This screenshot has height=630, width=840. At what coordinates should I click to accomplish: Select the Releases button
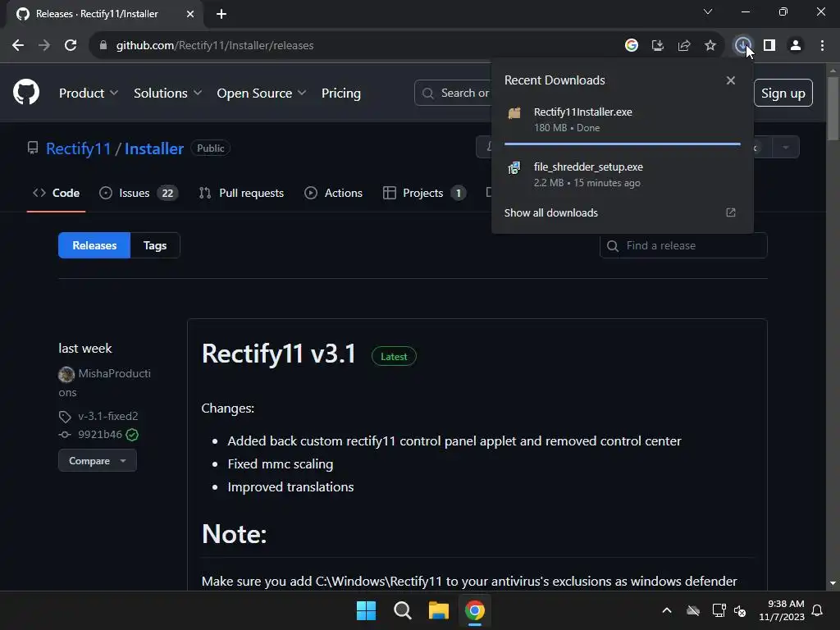click(94, 245)
